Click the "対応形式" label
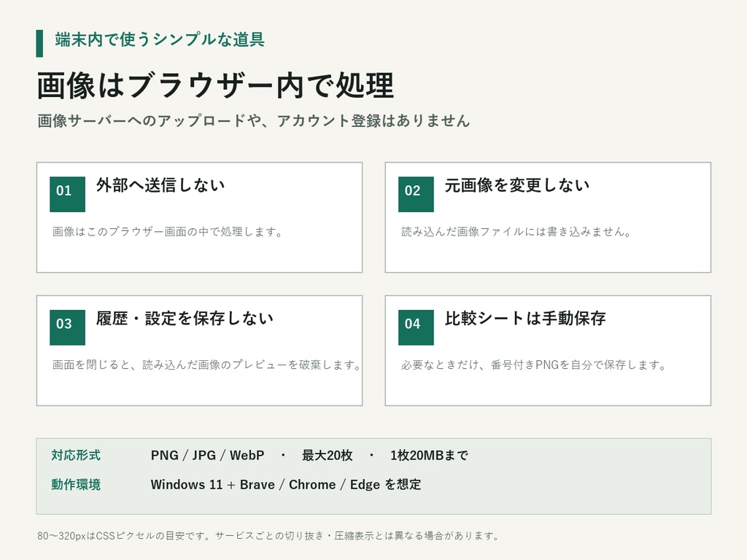The image size is (747, 560). 76,455
